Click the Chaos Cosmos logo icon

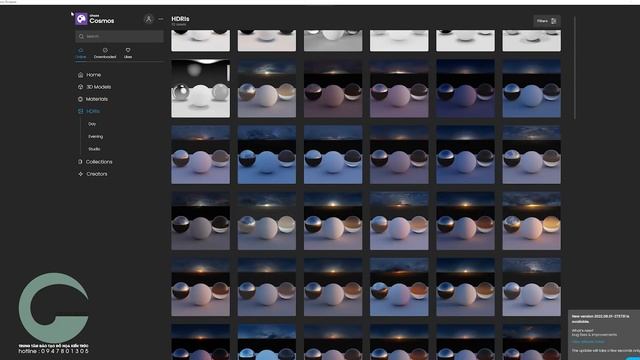tap(81, 19)
